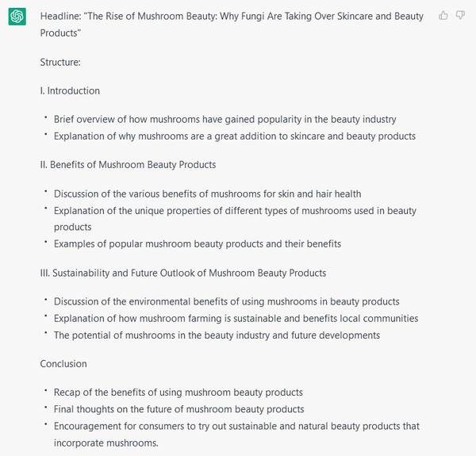This screenshot has height=456, width=476.
Task: Click the "Structure:" label
Action: [60, 61]
